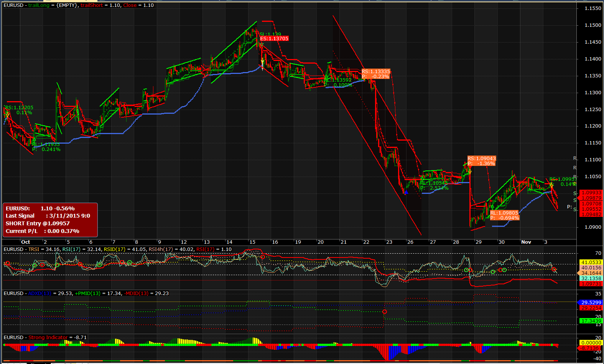The image size is (604, 364).
Task: Click the 1.09933 red price tag
Action: point(590,193)
